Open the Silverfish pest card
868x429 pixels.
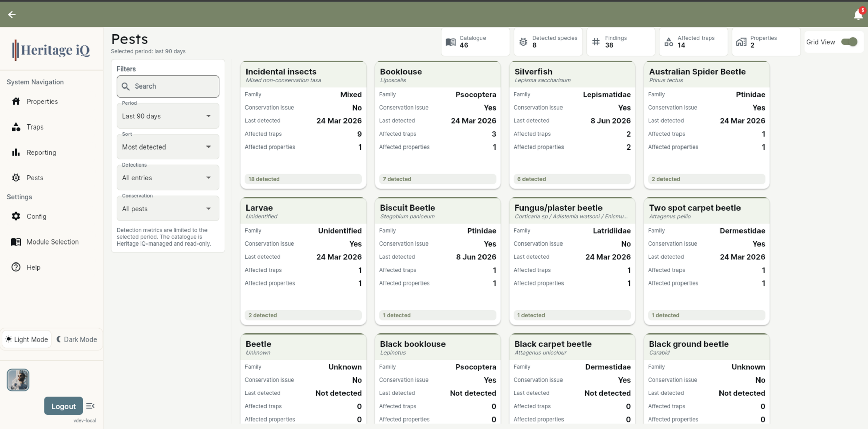[x=572, y=125]
